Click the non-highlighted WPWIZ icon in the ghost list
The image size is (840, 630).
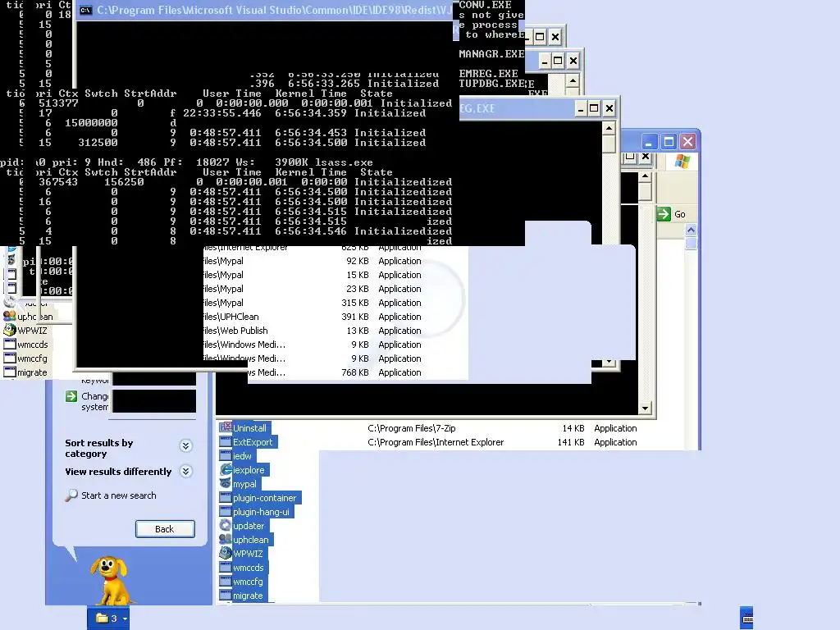point(10,330)
